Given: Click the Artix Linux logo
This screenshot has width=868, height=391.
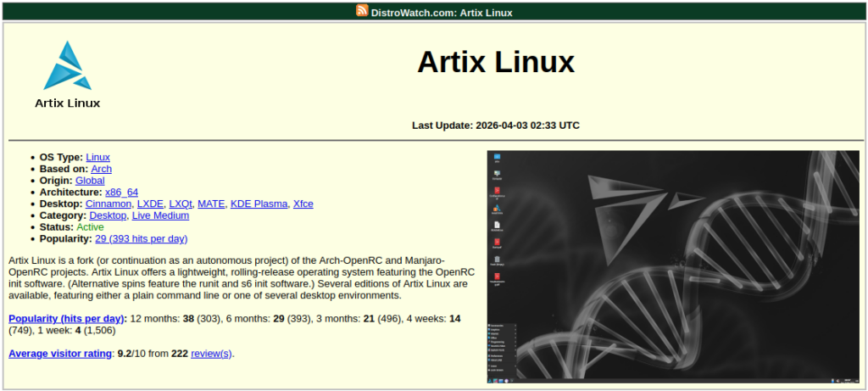Looking at the screenshot, I should (68, 75).
